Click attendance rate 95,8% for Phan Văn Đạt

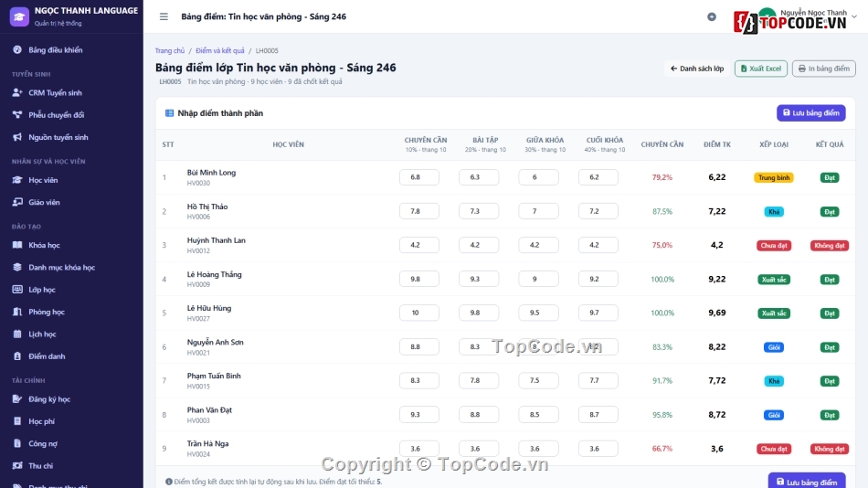[662, 414]
